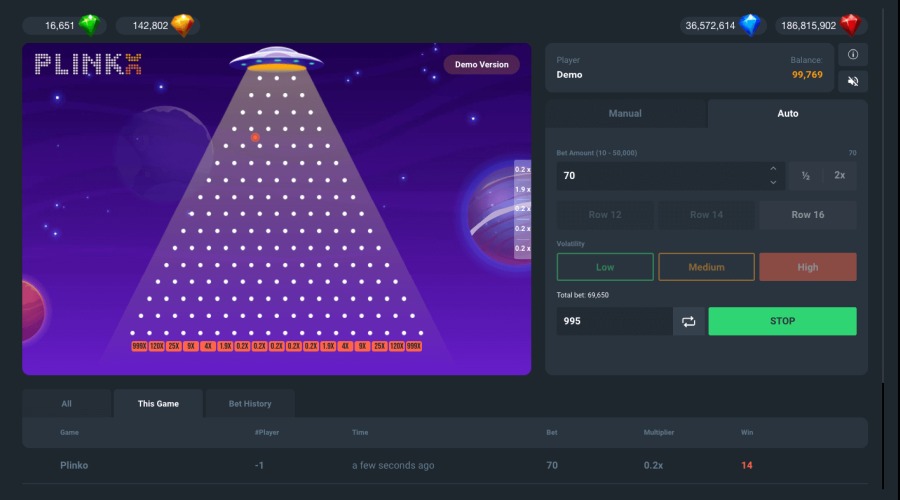Toggle the muted sound speaker icon
Viewport: 900px width, 500px height.
853,81
